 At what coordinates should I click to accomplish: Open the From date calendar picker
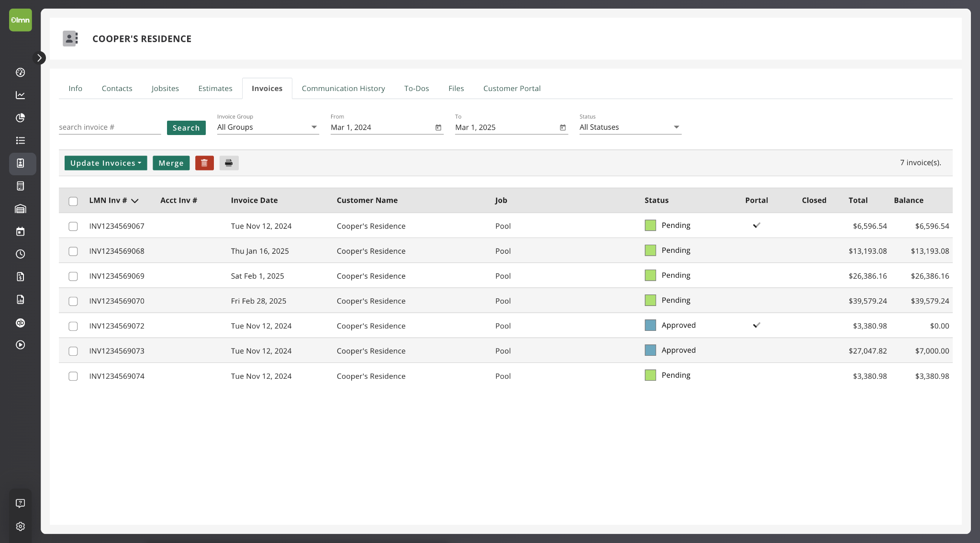[438, 127]
